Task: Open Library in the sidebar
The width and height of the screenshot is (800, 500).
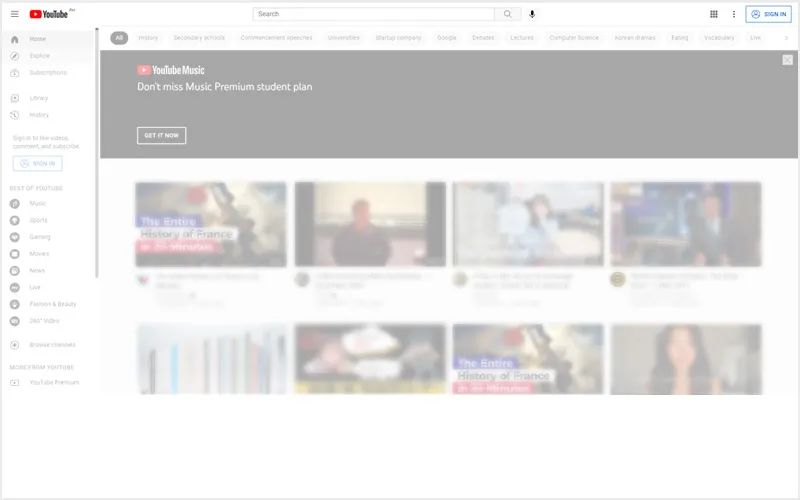Action: (x=39, y=98)
